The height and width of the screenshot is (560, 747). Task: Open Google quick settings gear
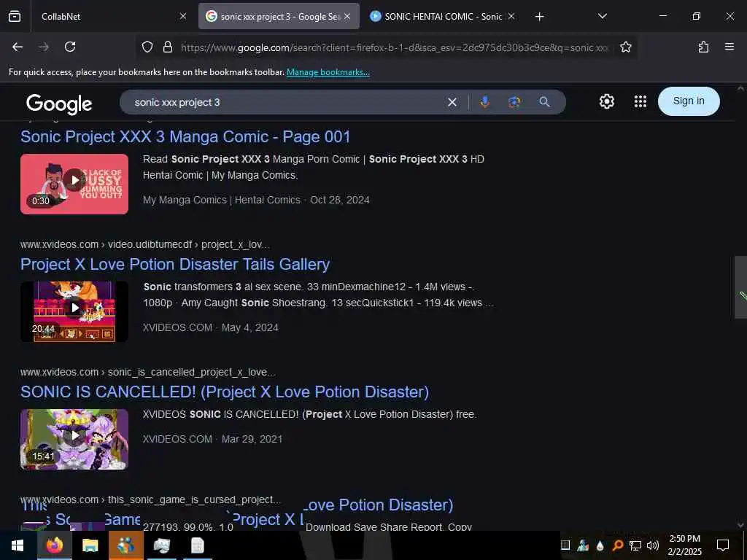[606, 101]
